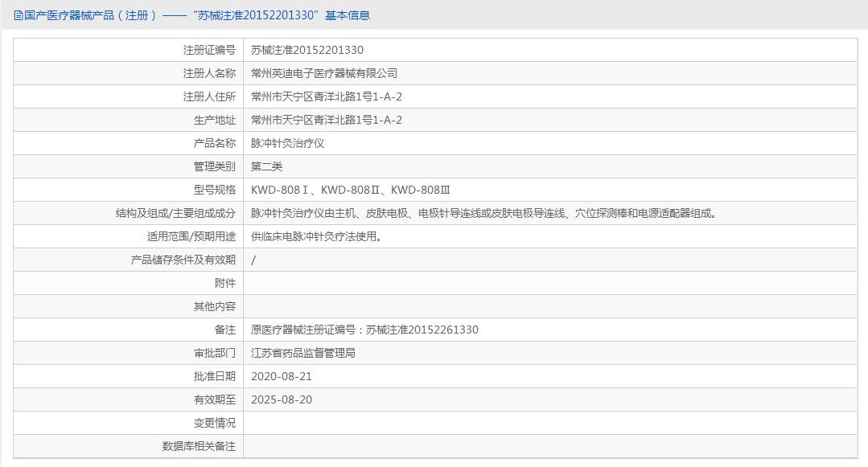The height and width of the screenshot is (467, 868).
Task: Select usage text 供临床电脉冲针灸疗法使用。
Action: click(316, 237)
